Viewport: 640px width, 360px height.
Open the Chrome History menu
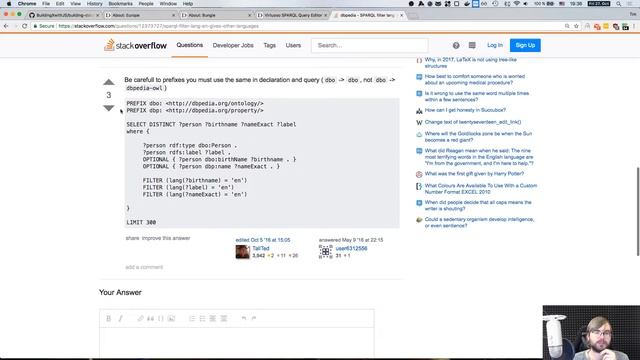click(94, 4)
